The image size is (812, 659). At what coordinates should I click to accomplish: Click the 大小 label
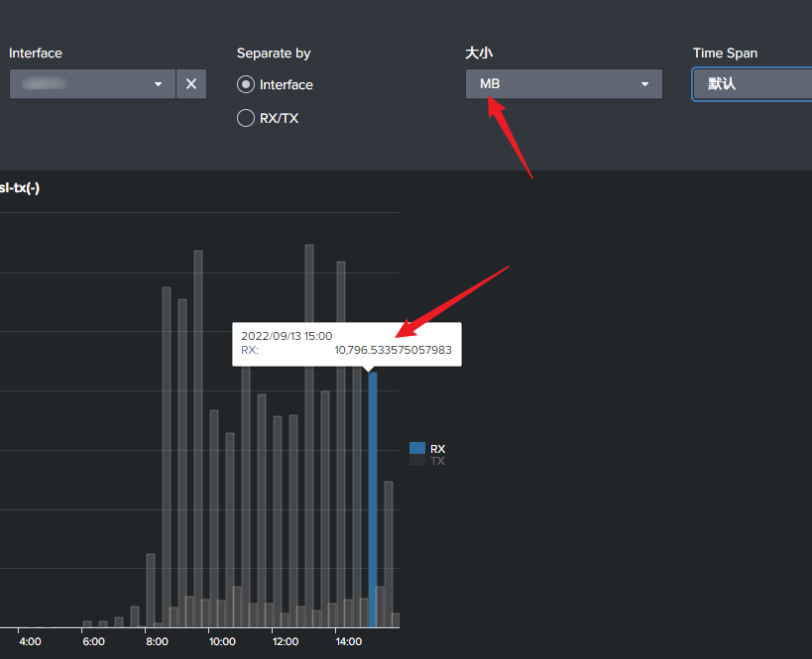click(x=479, y=53)
